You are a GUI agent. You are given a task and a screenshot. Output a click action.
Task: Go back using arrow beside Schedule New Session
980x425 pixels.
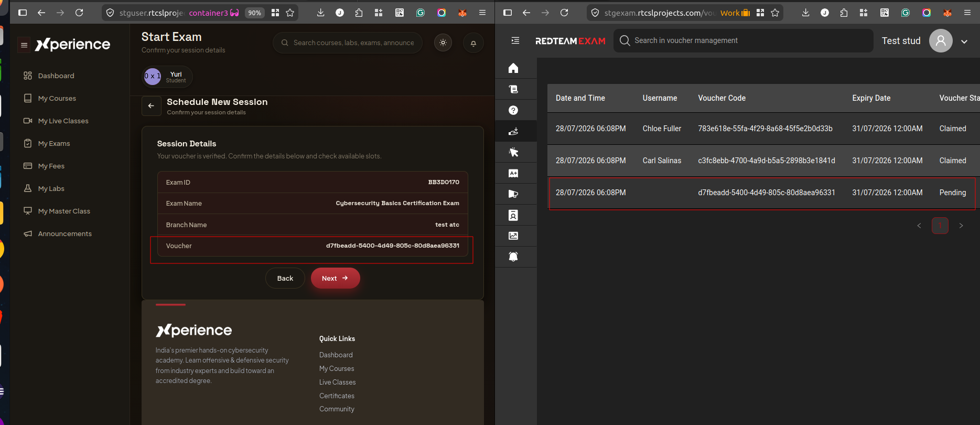click(x=151, y=106)
